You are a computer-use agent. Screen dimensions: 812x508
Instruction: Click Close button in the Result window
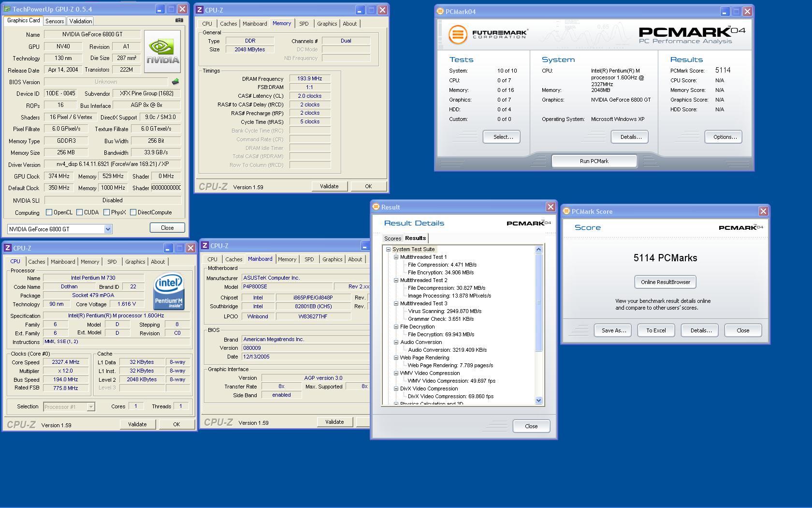coord(531,426)
